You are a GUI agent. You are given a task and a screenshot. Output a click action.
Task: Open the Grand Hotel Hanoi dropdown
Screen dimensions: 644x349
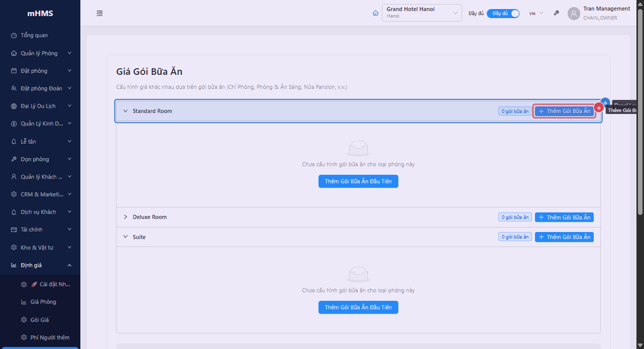click(421, 13)
